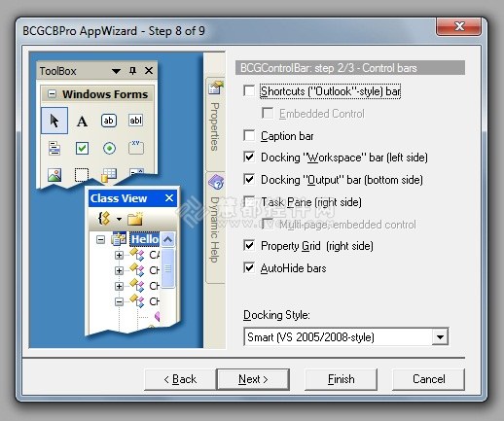504x421 pixels.
Task: Click the Cancel button
Action: point(428,379)
